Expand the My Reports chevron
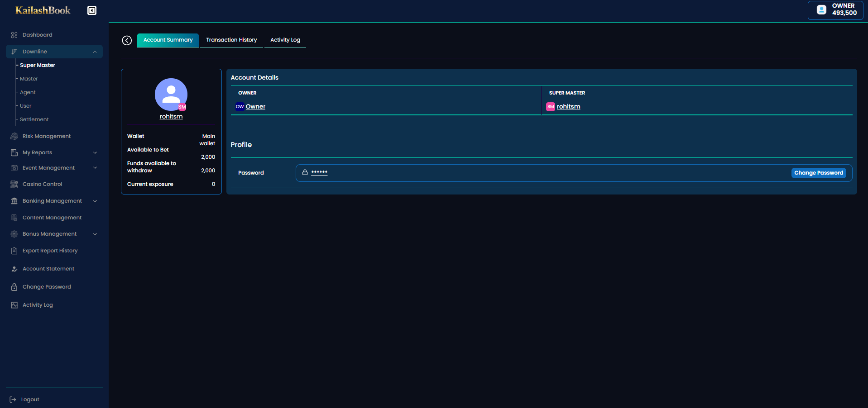 click(x=95, y=152)
